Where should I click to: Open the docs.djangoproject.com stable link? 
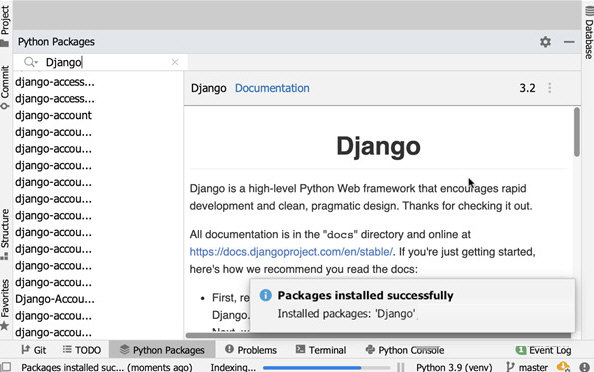click(x=291, y=252)
